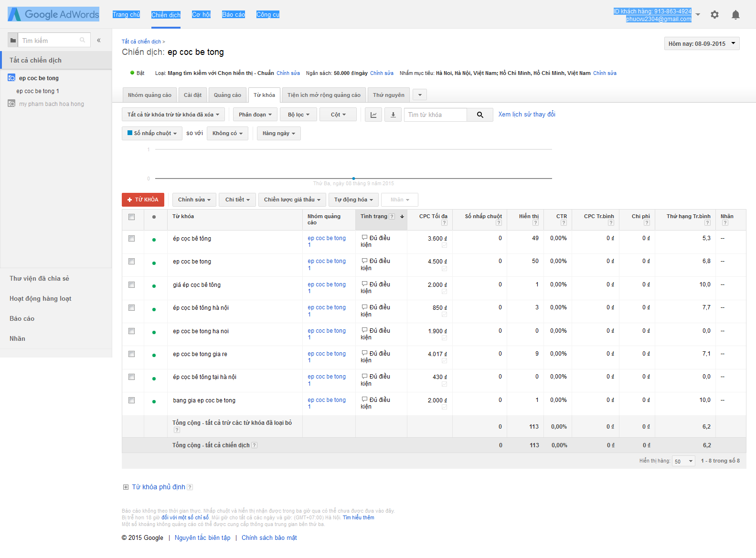The height and width of the screenshot is (558, 756).
Task: Click the settings gear icon
Action: click(x=714, y=15)
